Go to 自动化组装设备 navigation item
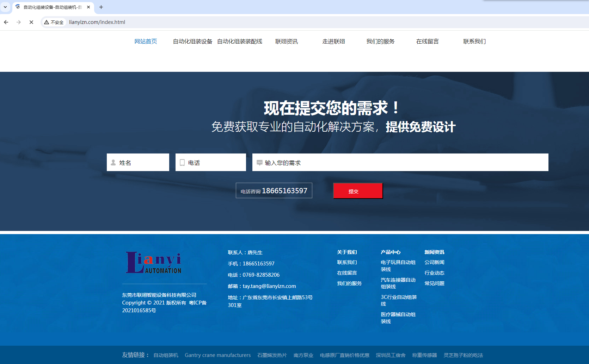 [x=192, y=42]
